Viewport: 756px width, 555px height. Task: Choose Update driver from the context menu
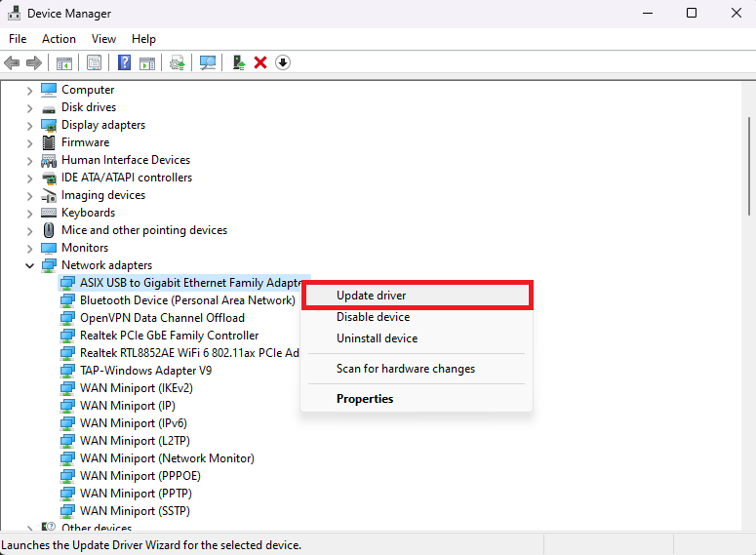pos(372,296)
